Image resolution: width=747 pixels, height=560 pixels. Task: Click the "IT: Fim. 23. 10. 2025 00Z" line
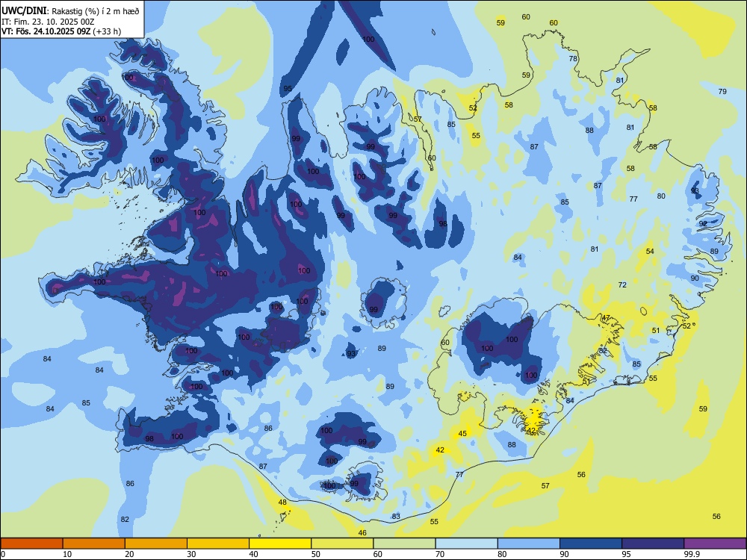pyautogui.click(x=48, y=22)
